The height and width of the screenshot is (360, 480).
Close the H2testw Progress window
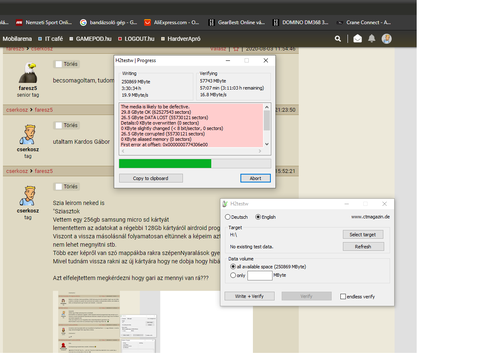tap(266, 60)
